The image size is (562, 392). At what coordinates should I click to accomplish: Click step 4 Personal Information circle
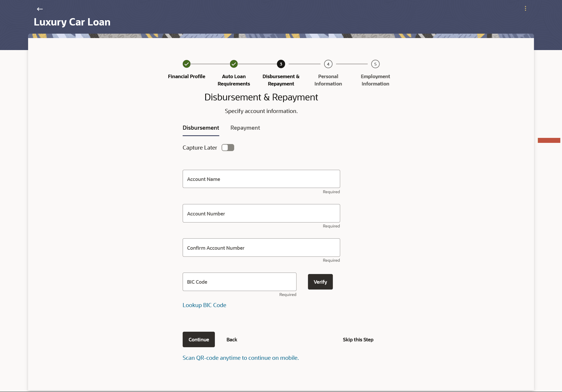[x=328, y=64]
